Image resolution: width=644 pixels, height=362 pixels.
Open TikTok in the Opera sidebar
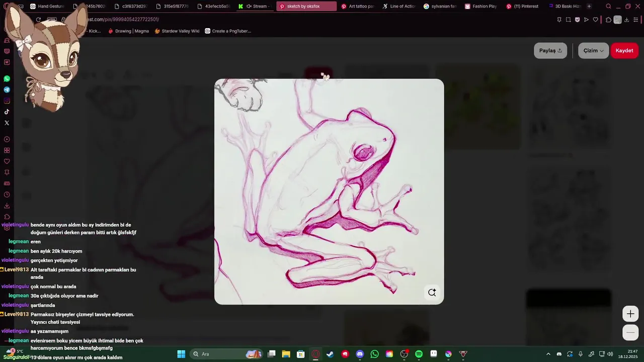(x=7, y=112)
